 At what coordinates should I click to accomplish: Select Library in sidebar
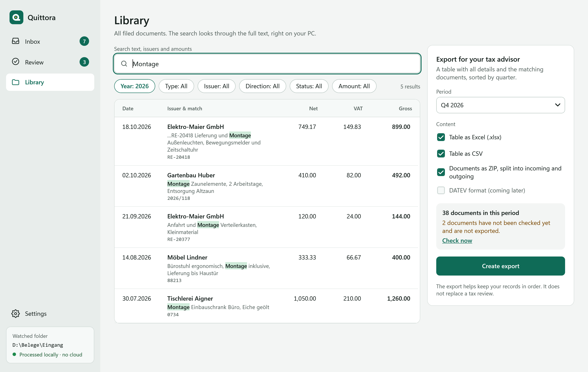50,82
